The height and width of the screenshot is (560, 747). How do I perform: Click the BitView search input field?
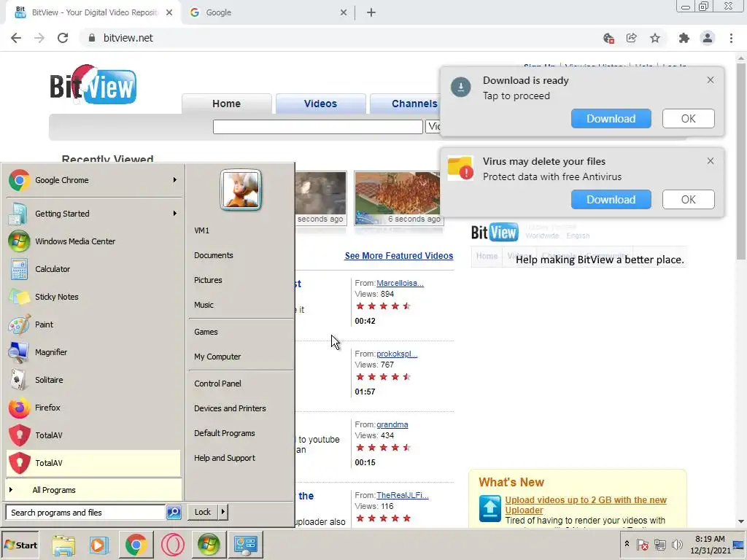tap(318, 127)
